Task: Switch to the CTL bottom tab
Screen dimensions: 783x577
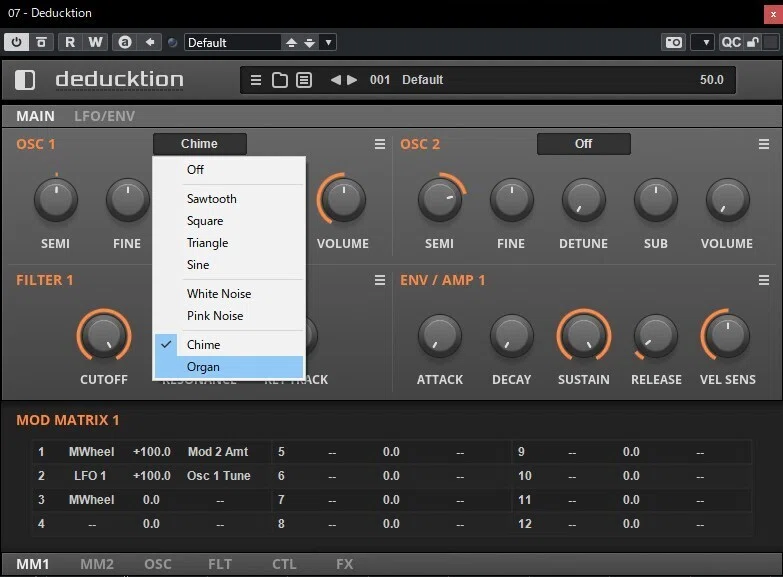Action: coord(284,565)
